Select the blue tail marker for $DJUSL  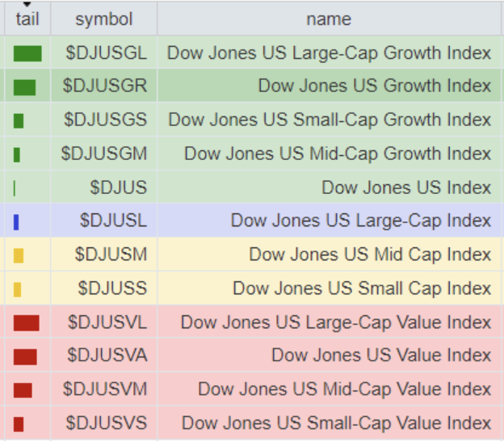click(x=16, y=221)
